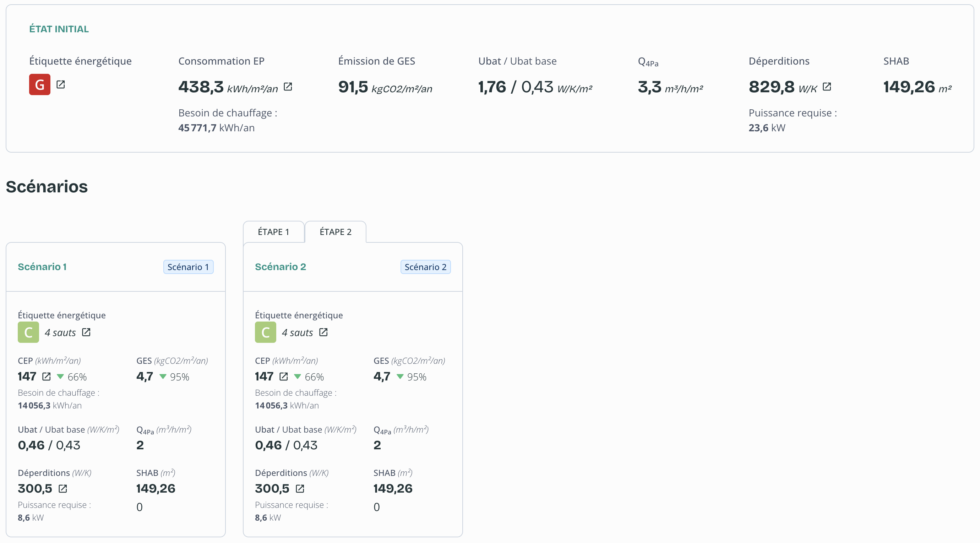Screen dimensions: 980x543
Task: Switch to the ÉTAPE 2 tab
Action: click(x=335, y=231)
